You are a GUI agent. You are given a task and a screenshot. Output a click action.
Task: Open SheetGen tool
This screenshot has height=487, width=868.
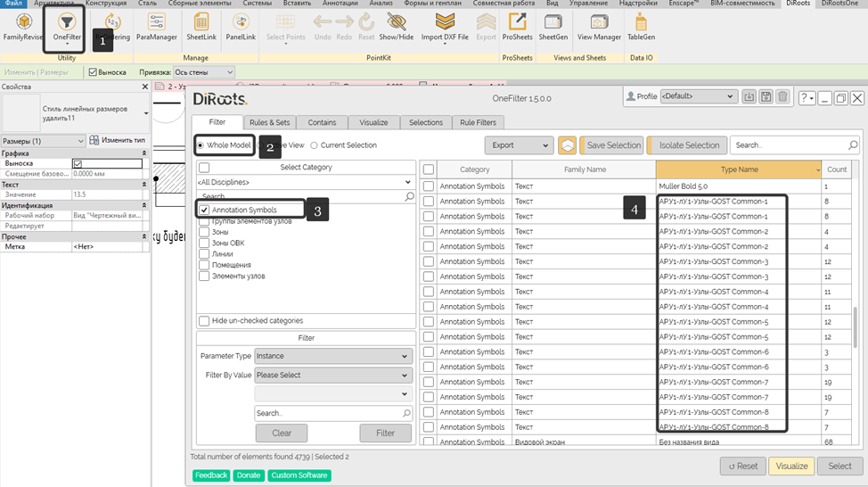click(x=553, y=27)
